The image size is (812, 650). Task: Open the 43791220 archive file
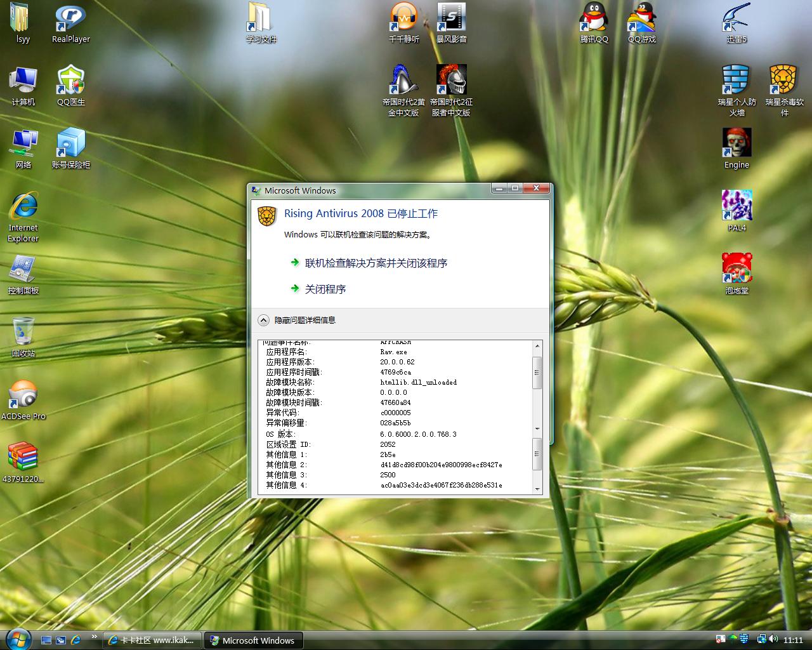(23, 463)
